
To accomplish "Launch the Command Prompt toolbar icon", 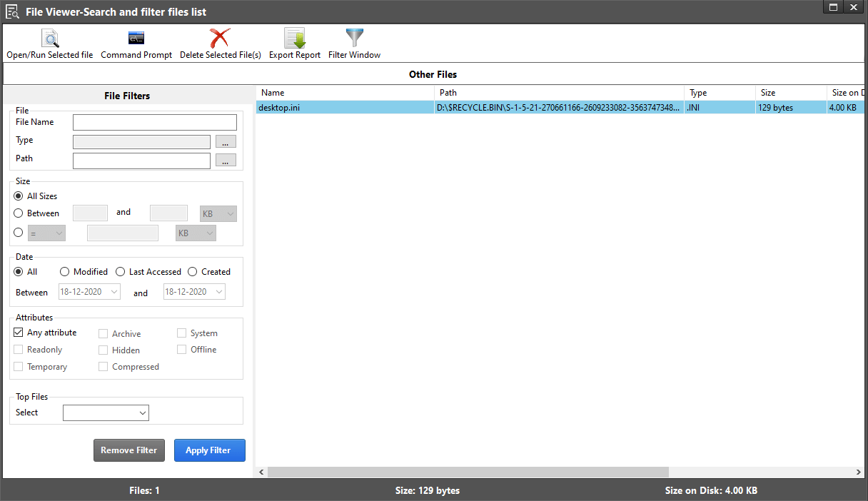I will [136, 39].
